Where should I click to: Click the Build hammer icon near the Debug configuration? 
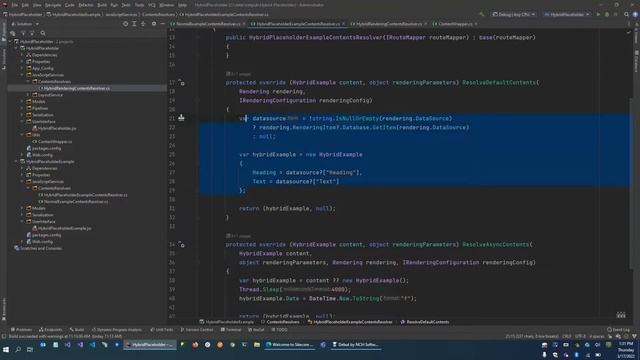coord(482,14)
